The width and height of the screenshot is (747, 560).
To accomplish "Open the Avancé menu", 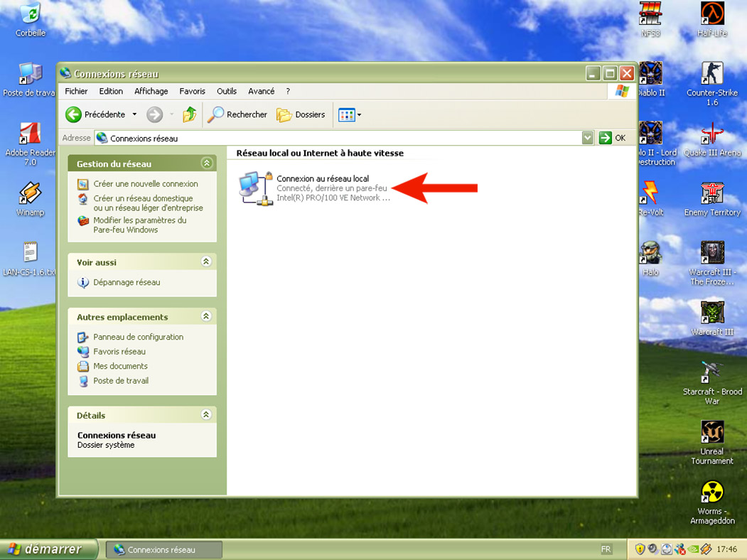I will click(261, 91).
